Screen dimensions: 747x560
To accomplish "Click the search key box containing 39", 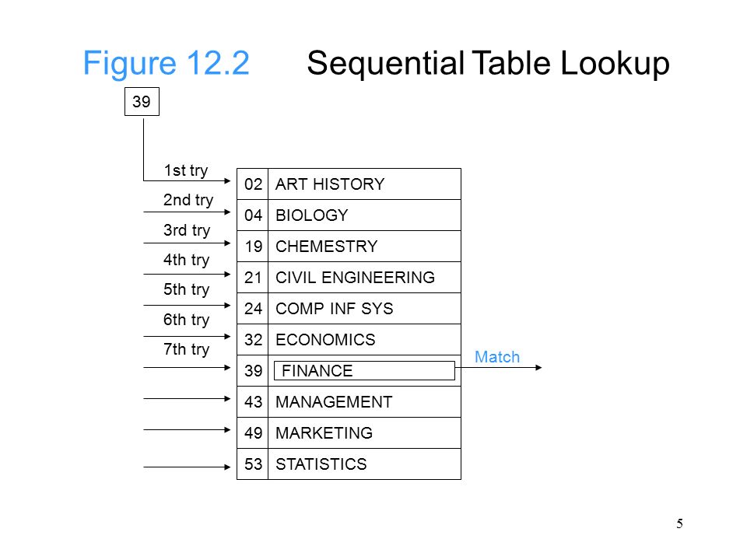I will [142, 101].
